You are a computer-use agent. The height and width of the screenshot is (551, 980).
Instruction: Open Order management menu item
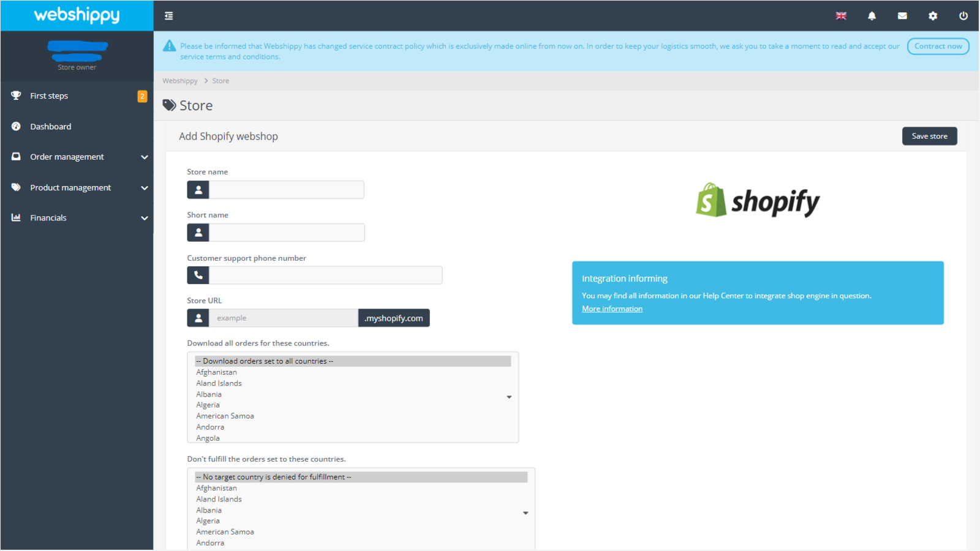click(77, 157)
